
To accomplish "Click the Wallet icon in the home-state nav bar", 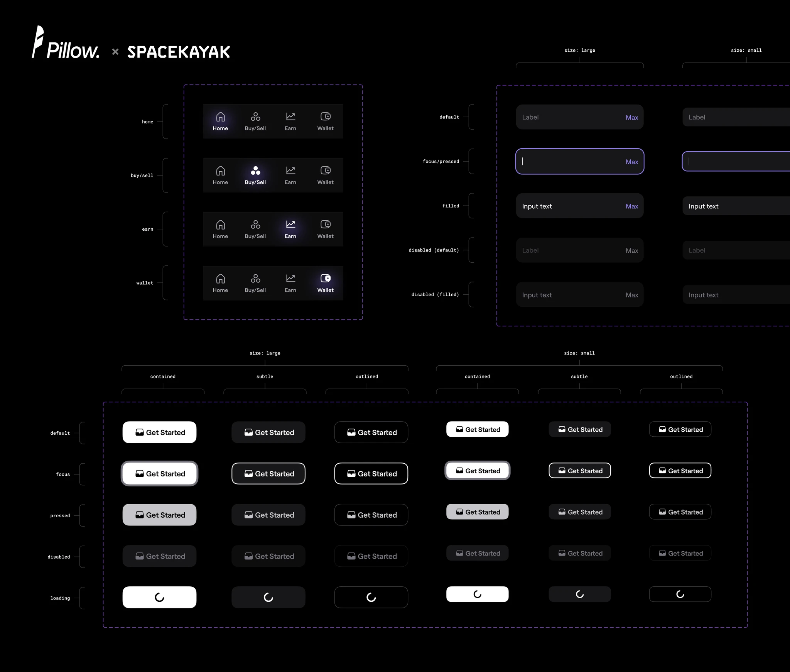I will (326, 116).
